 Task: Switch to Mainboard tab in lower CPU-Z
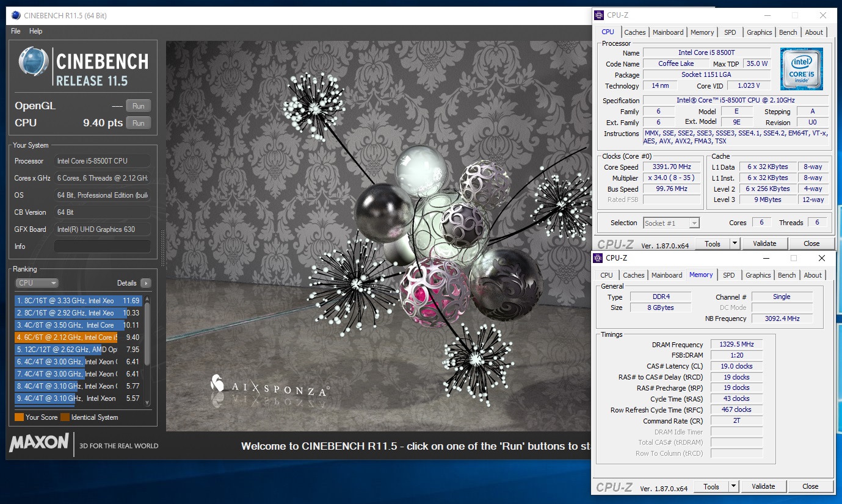click(667, 275)
